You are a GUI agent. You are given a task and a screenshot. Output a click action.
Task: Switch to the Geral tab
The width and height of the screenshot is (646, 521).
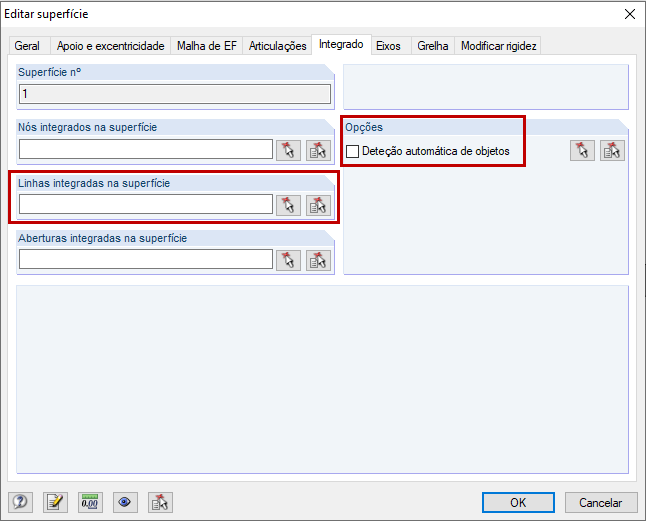click(27, 46)
